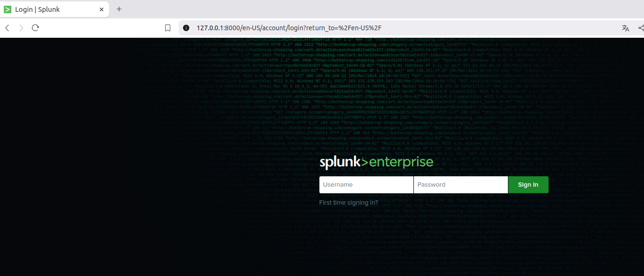Open the "First time signing in?" link

click(x=348, y=203)
